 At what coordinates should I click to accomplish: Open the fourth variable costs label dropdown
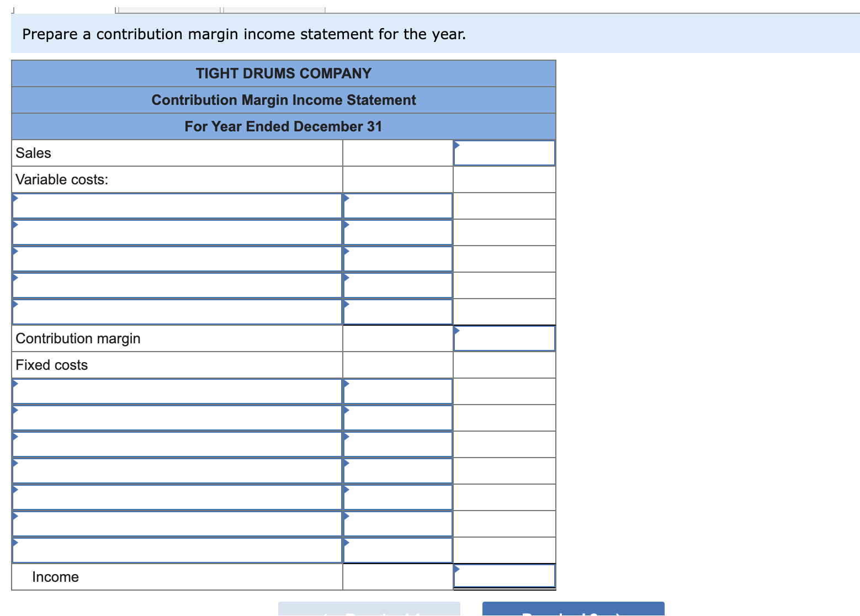177,285
